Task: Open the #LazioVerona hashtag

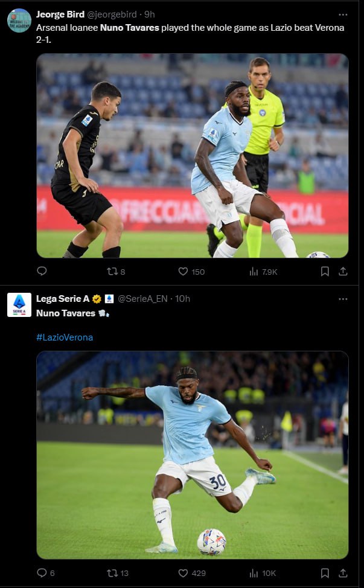Action: pyautogui.click(x=65, y=337)
